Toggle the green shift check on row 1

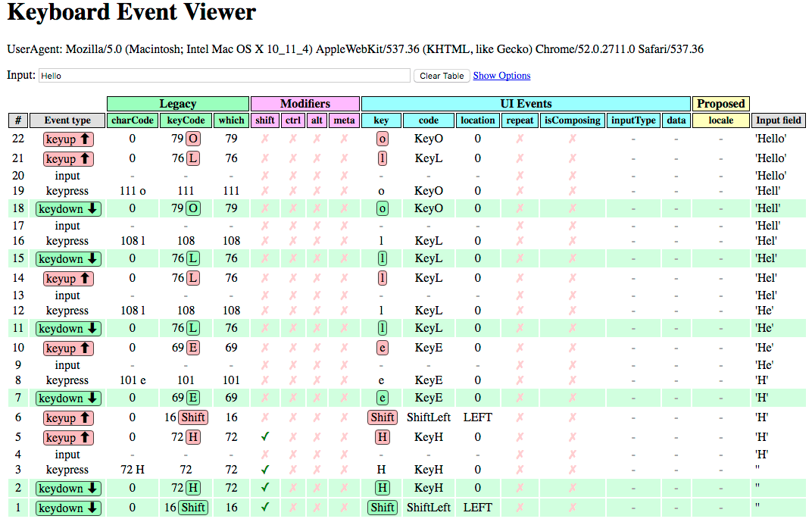tap(264, 508)
